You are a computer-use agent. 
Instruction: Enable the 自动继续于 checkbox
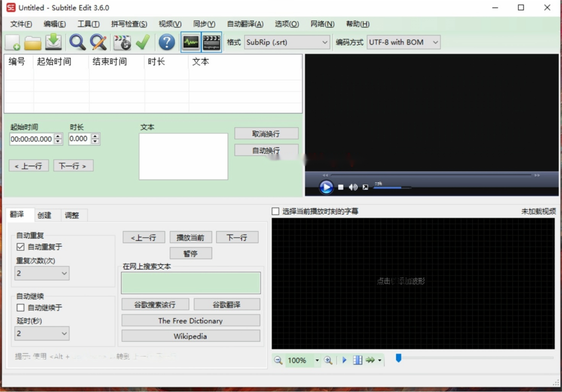click(21, 307)
